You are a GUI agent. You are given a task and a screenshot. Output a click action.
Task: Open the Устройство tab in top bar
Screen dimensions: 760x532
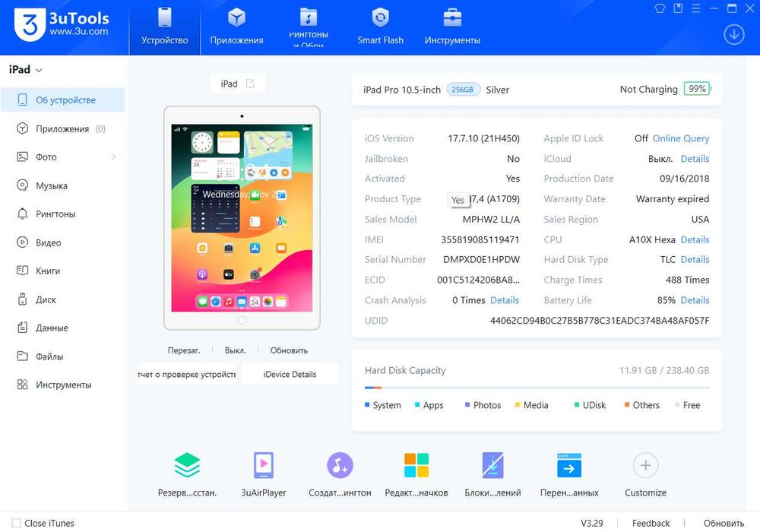[x=165, y=27]
